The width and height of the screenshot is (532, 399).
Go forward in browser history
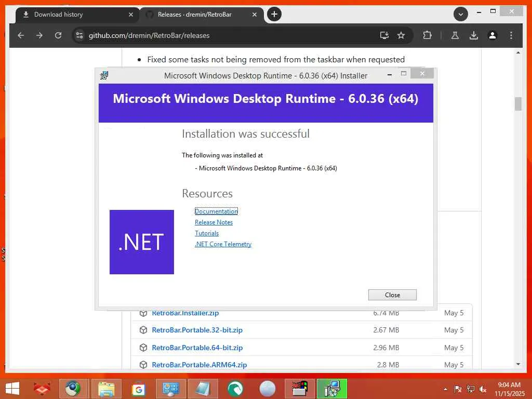pos(39,35)
